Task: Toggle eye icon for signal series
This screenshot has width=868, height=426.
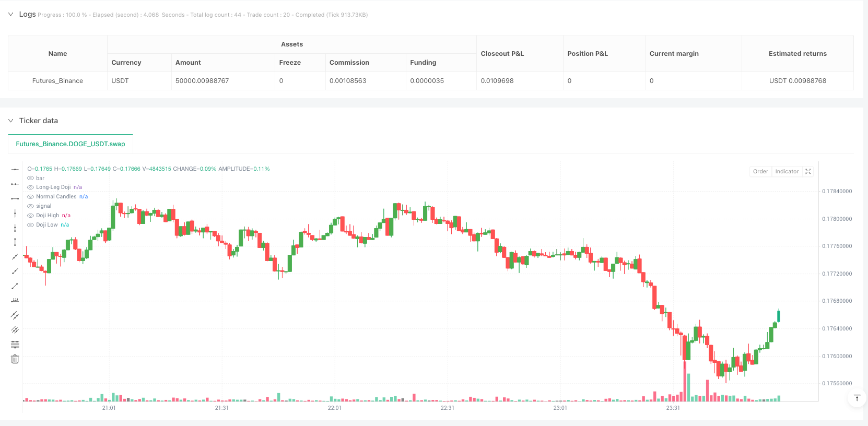Action: coord(31,206)
